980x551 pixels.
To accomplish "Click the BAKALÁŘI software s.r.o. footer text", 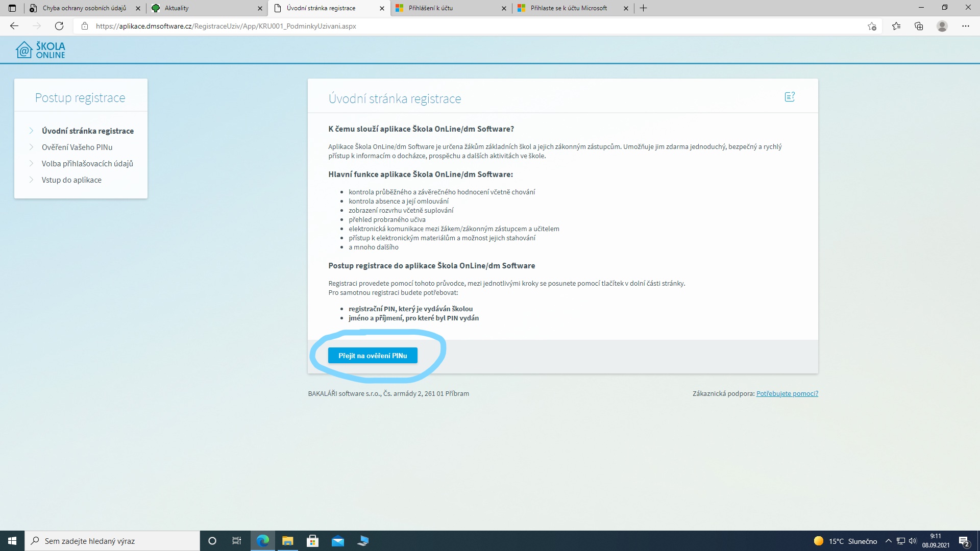I will [x=388, y=393].
